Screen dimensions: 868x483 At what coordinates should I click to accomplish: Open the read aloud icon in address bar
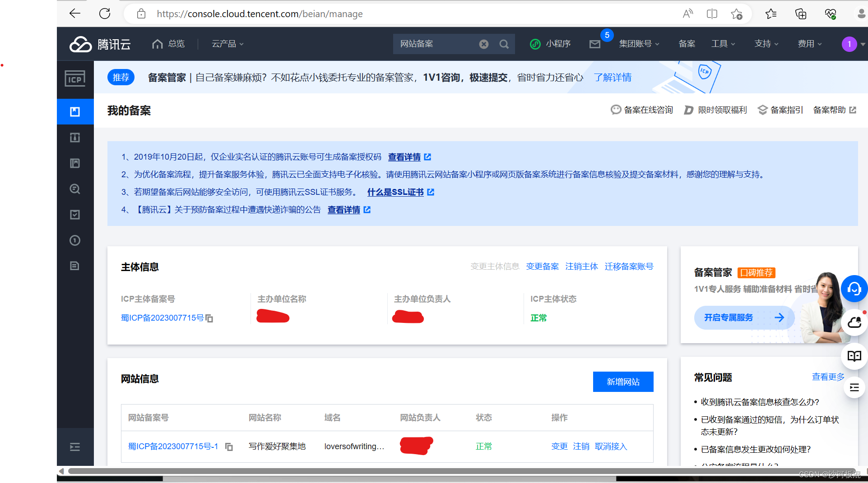(687, 14)
